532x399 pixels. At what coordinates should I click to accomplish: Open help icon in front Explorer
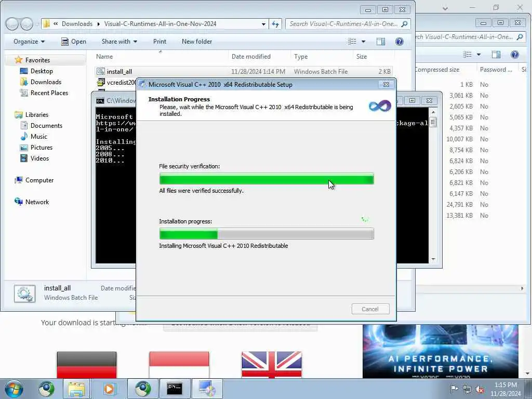click(400, 42)
